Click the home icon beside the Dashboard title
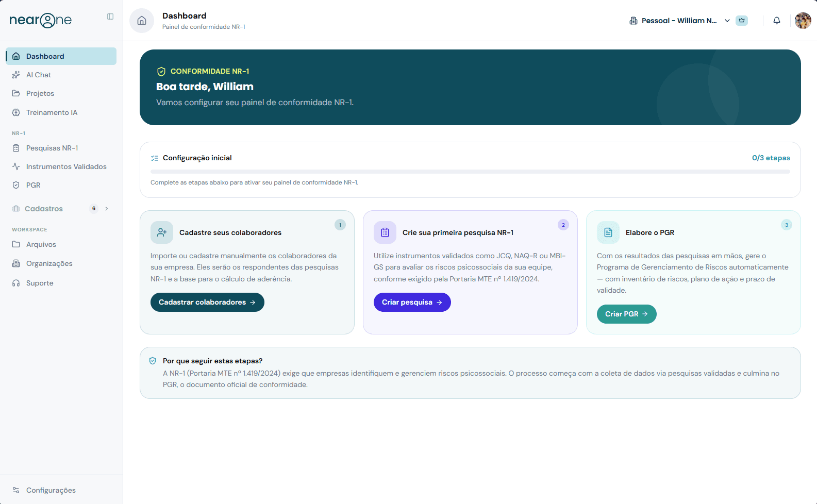 (x=142, y=21)
